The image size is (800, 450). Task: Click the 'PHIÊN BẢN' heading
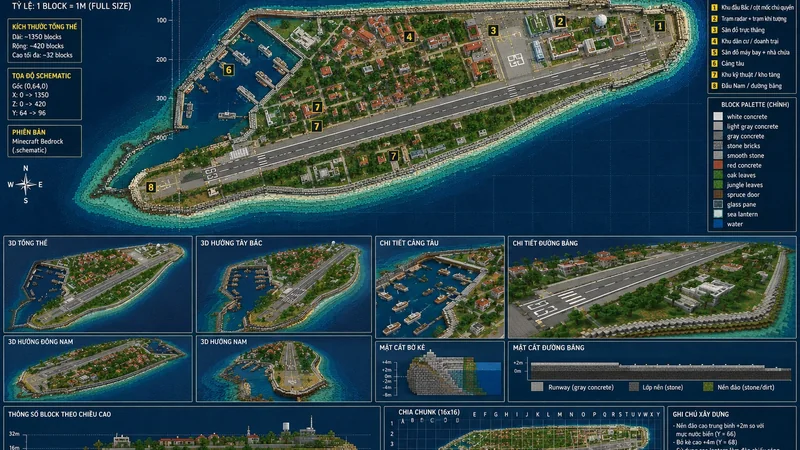click(29, 132)
